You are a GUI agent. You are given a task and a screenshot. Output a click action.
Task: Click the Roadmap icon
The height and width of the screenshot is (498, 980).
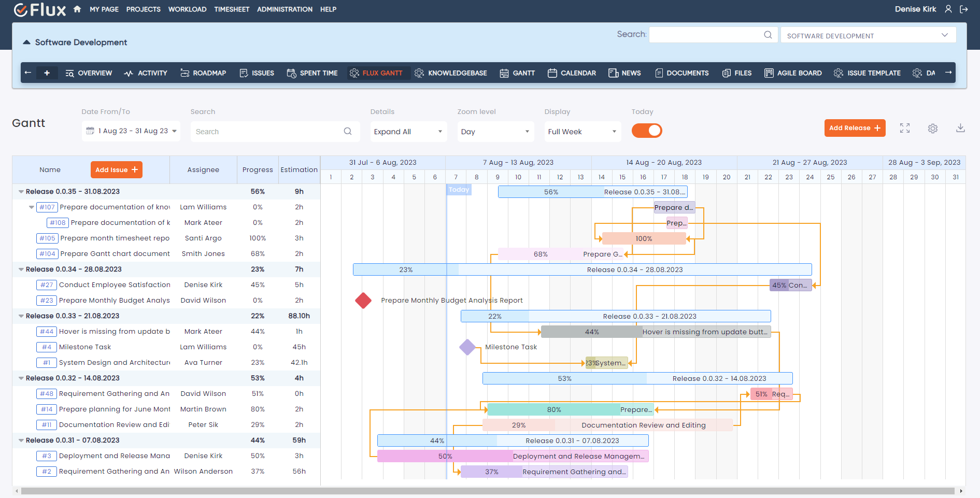(x=185, y=73)
